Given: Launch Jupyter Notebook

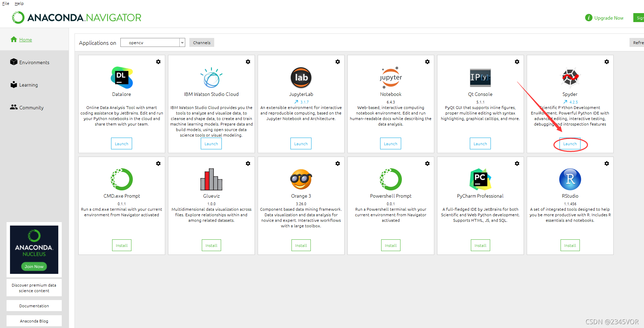Looking at the screenshot, I should tap(390, 143).
